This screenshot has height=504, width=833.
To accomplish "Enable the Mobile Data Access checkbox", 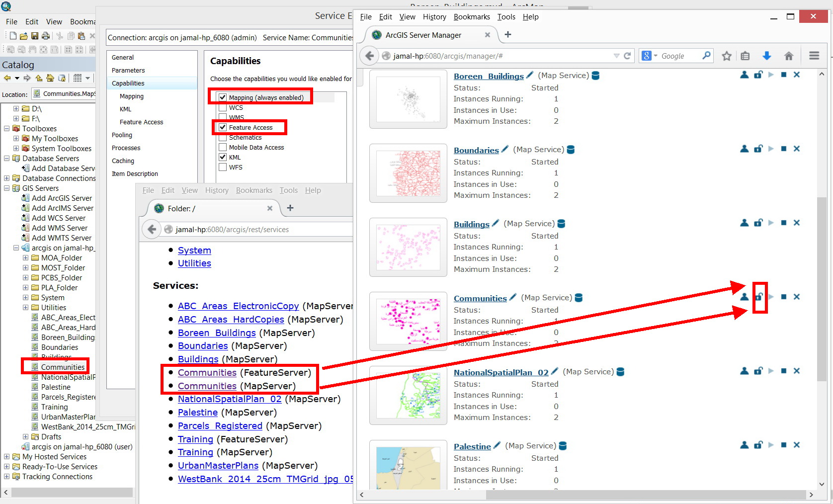I will tap(223, 147).
